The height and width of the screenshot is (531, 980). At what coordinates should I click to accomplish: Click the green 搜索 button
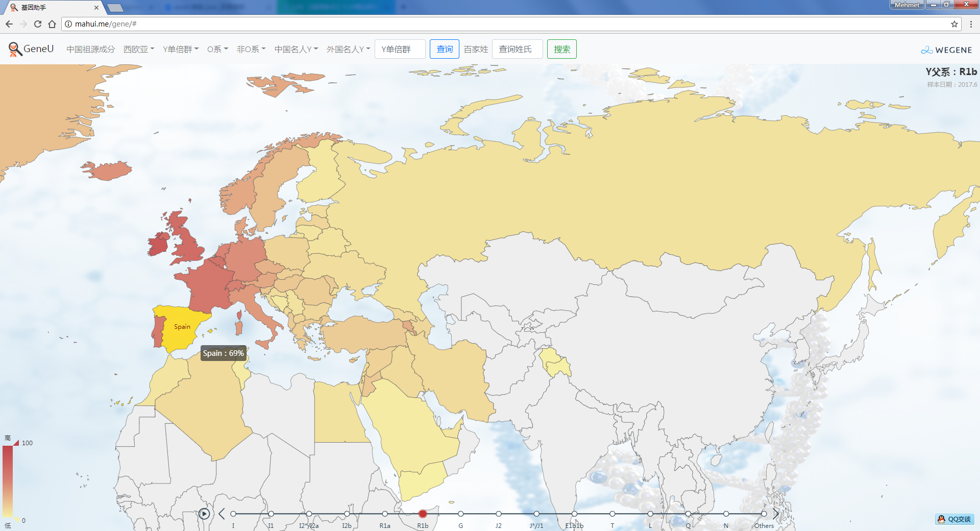(x=561, y=50)
